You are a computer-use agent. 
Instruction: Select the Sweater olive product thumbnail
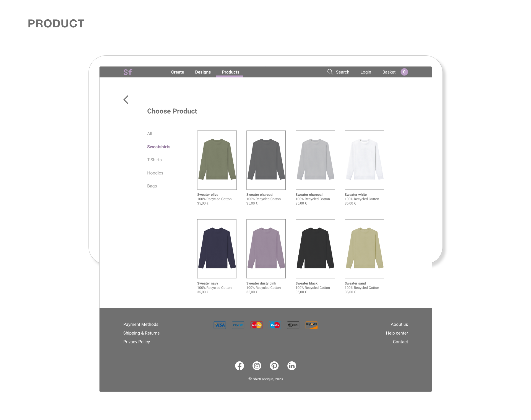click(x=217, y=160)
